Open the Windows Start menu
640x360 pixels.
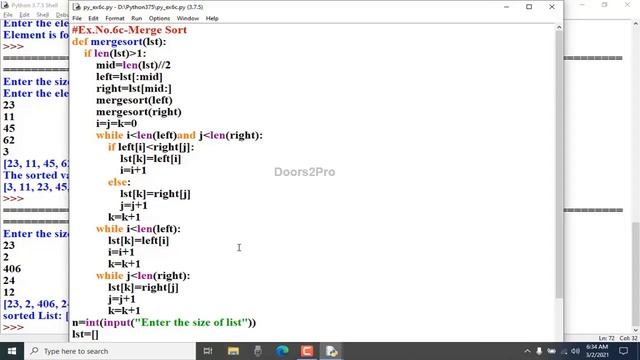pos(12,351)
